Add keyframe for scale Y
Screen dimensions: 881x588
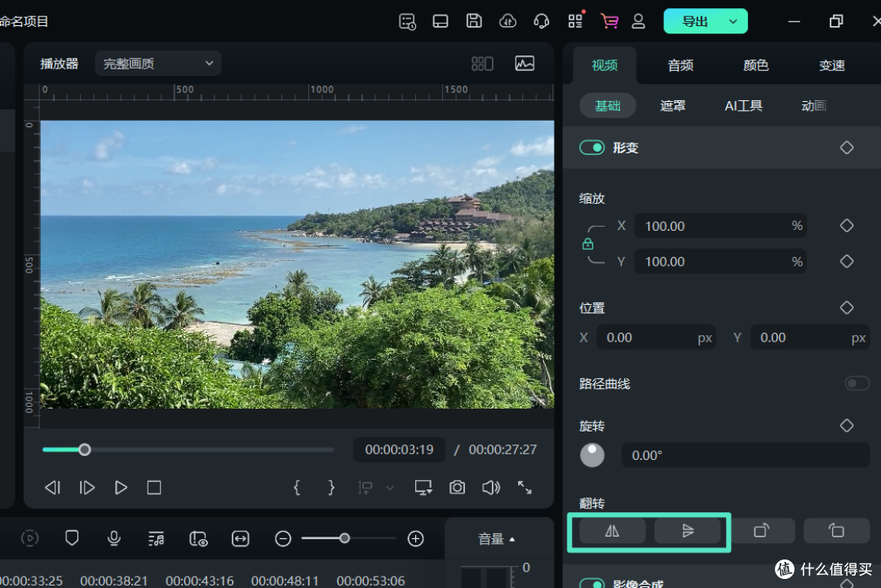pyautogui.click(x=847, y=262)
